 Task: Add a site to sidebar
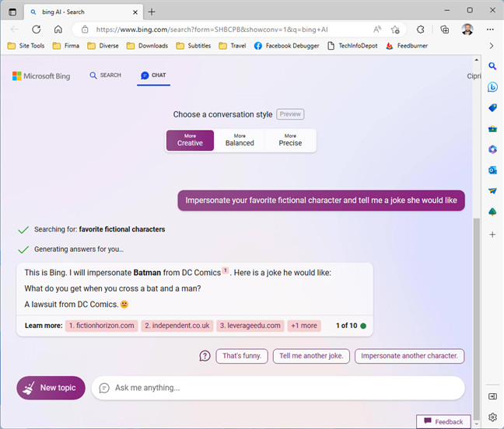[x=492, y=235]
